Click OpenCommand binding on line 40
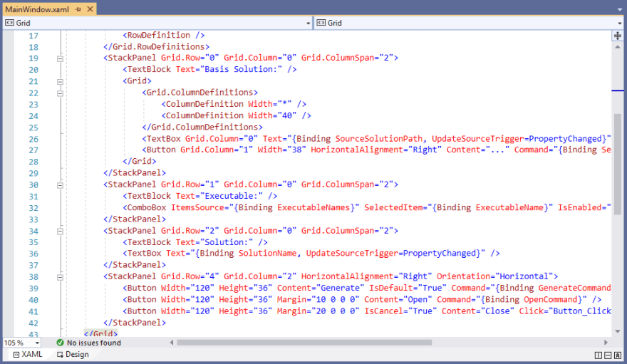Screen dimensions: 627x364 (551, 300)
